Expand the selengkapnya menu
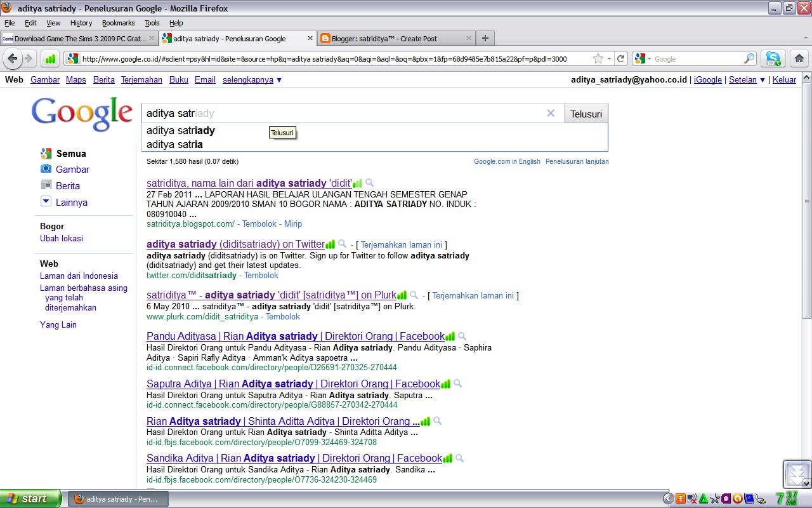 pyautogui.click(x=252, y=79)
